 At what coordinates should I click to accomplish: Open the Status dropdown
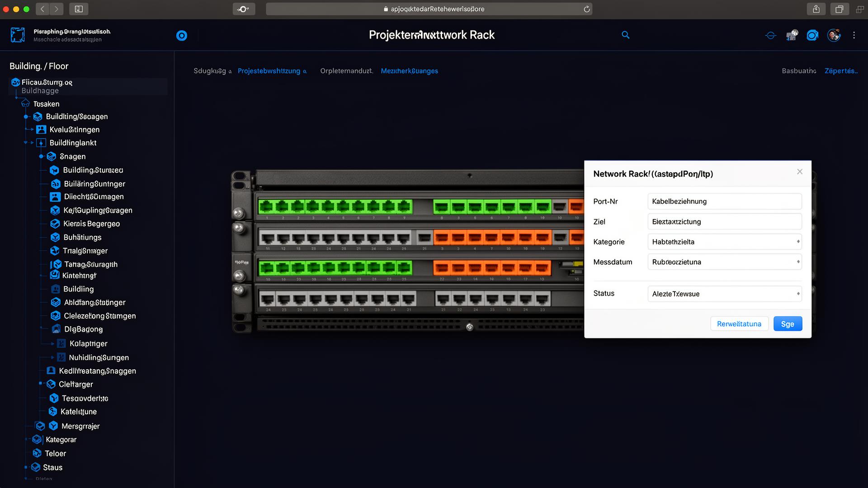[724, 294]
